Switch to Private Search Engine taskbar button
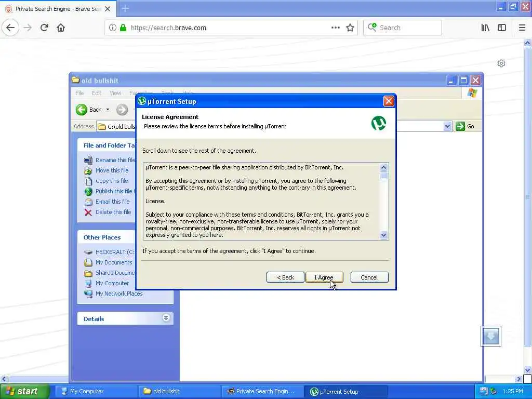The height and width of the screenshot is (399, 532). 261,391
